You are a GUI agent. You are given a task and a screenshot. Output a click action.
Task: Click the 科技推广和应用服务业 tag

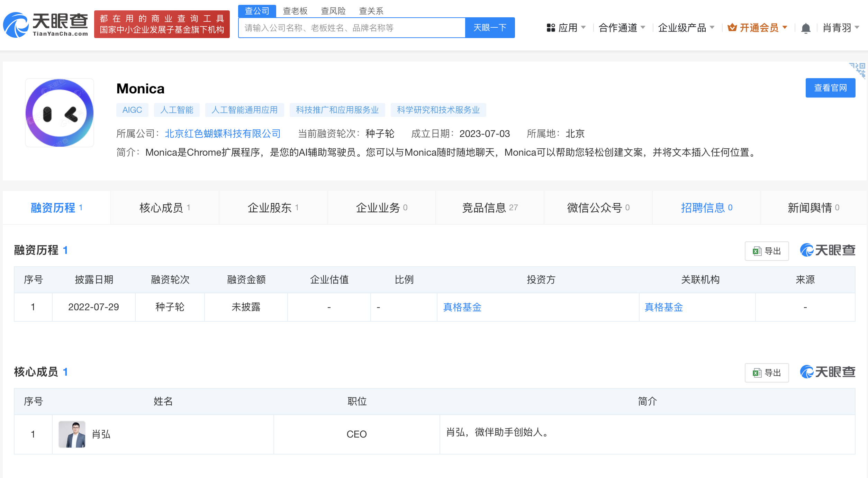tap(337, 110)
